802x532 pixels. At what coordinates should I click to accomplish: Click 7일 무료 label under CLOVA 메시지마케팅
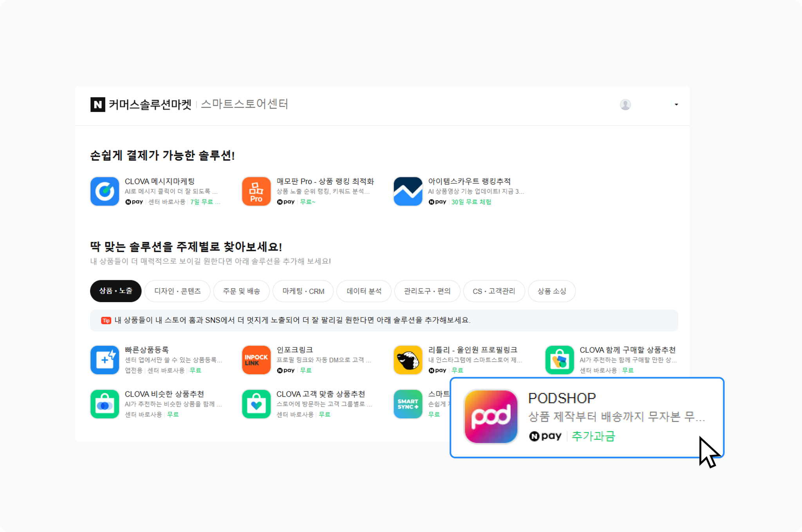205,202
